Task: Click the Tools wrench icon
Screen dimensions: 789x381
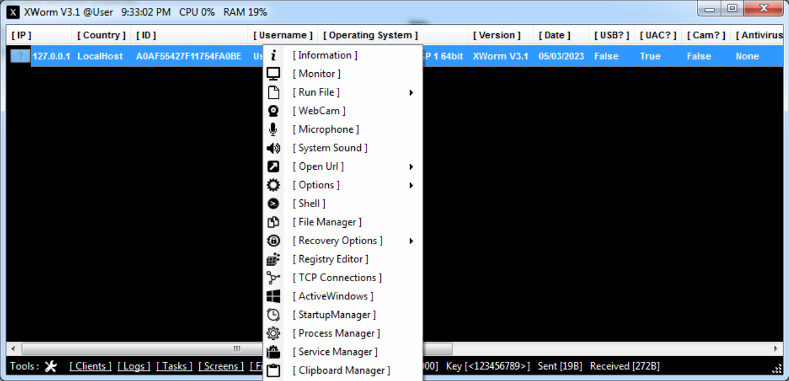Action: click(x=51, y=366)
